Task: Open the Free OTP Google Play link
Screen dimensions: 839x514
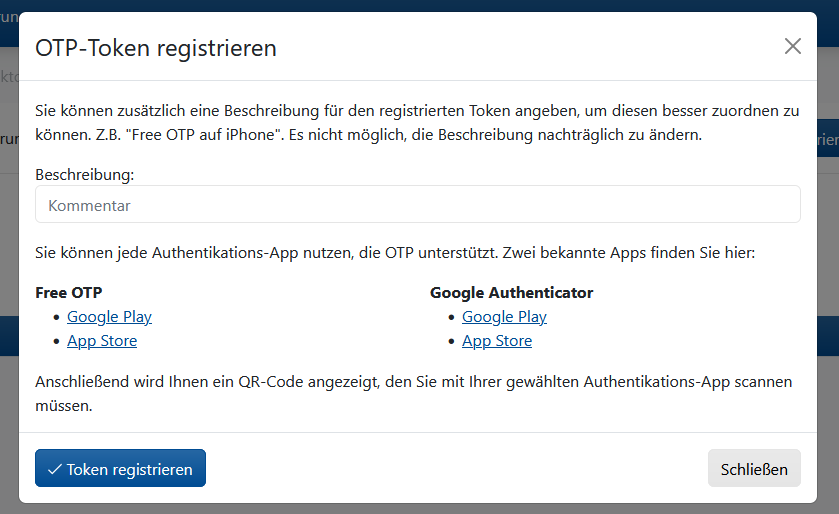Action: (x=109, y=317)
